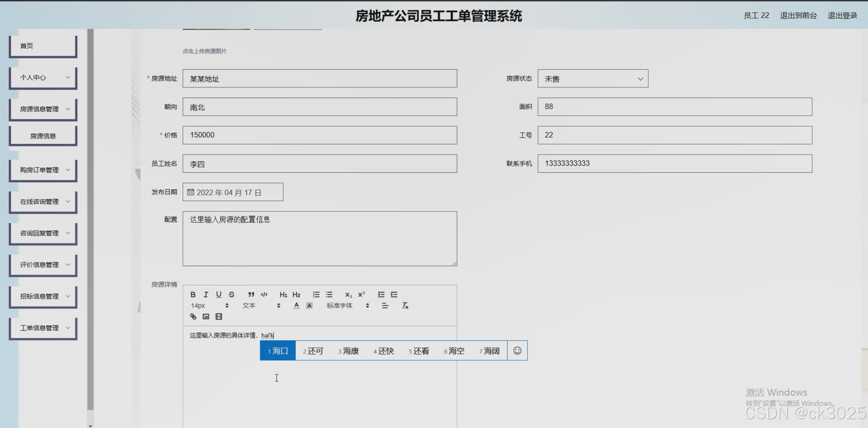The height and width of the screenshot is (428, 868).
Task: Toggle underline formatting
Action: click(x=219, y=295)
